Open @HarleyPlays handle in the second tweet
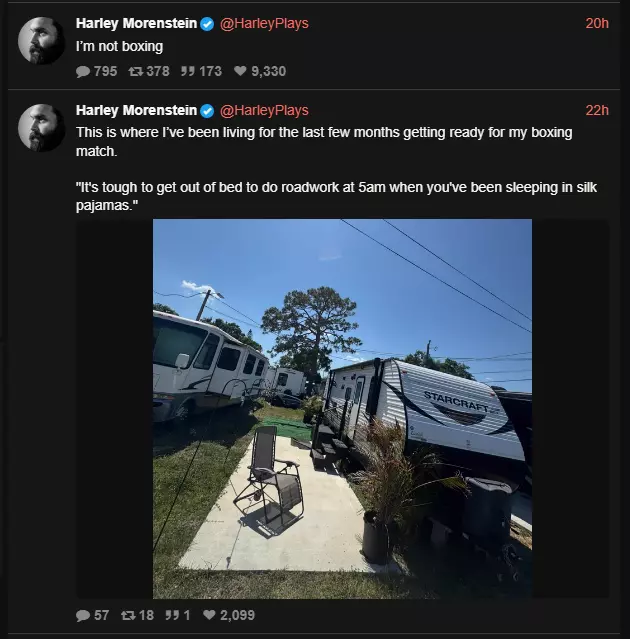630x639 pixels. 264,110
